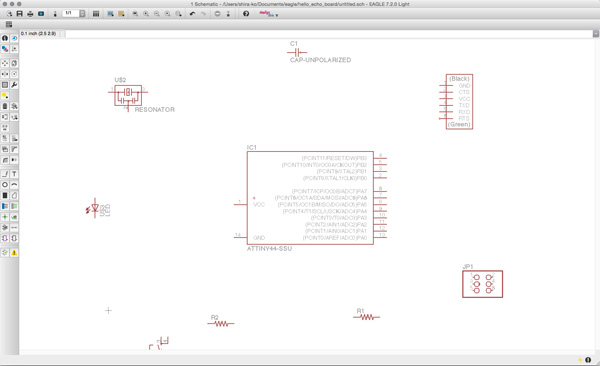The height and width of the screenshot is (366, 600).
Task: Click the ATTINY44-SSU IC1 component
Action: (x=310, y=198)
